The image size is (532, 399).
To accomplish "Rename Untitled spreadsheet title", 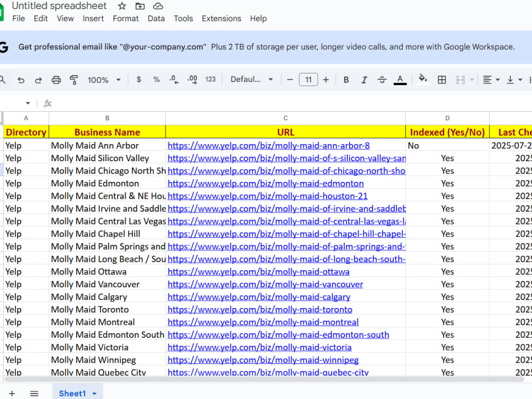I will 59,6.
